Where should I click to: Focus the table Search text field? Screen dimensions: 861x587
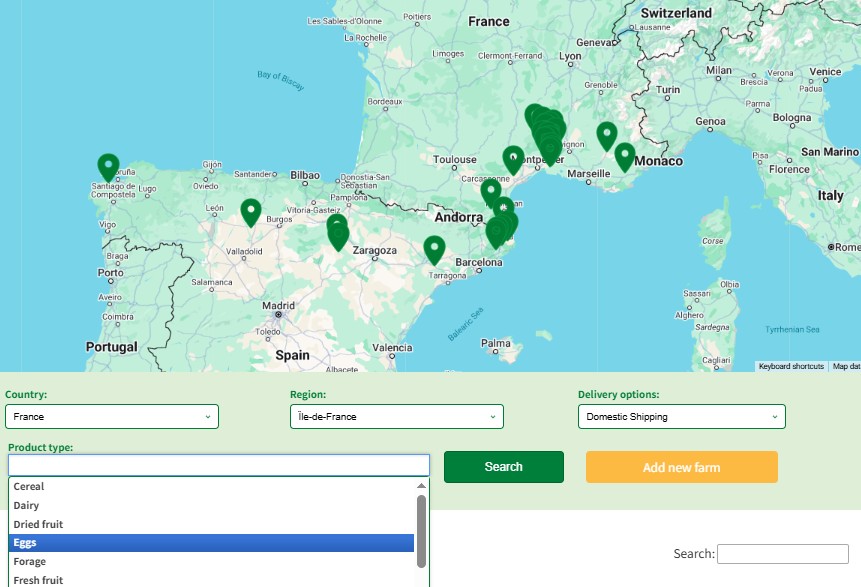click(782, 554)
